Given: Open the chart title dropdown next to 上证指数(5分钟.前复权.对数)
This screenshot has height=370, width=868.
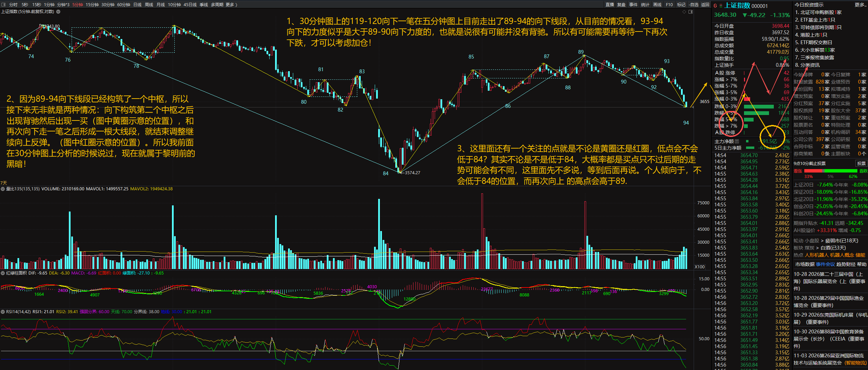Looking at the screenshot, I should click(x=58, y=12).
